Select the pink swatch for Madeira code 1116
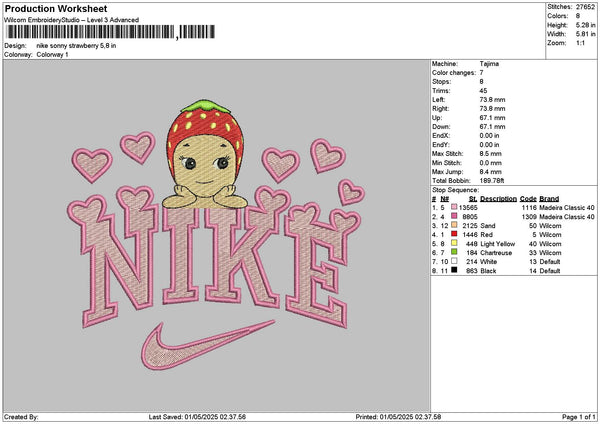The height and width of the screenshot is (424, 600). click(x=453, y=208)
